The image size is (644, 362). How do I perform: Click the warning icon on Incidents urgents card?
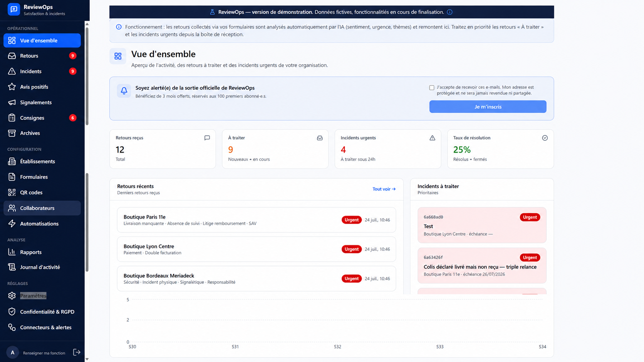tap(432, 138)
